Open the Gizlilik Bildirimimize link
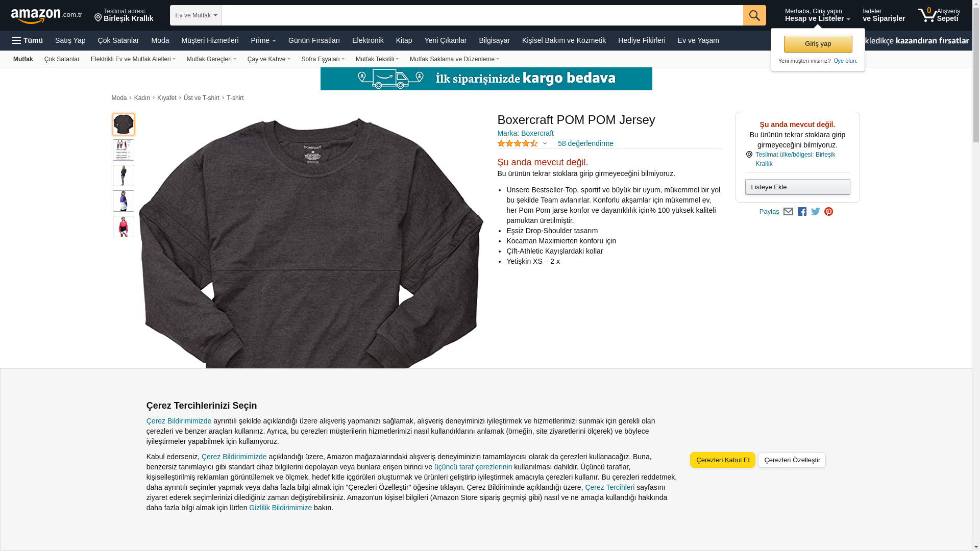This screenshot has width=980, height=551. [x=281, y=508]
